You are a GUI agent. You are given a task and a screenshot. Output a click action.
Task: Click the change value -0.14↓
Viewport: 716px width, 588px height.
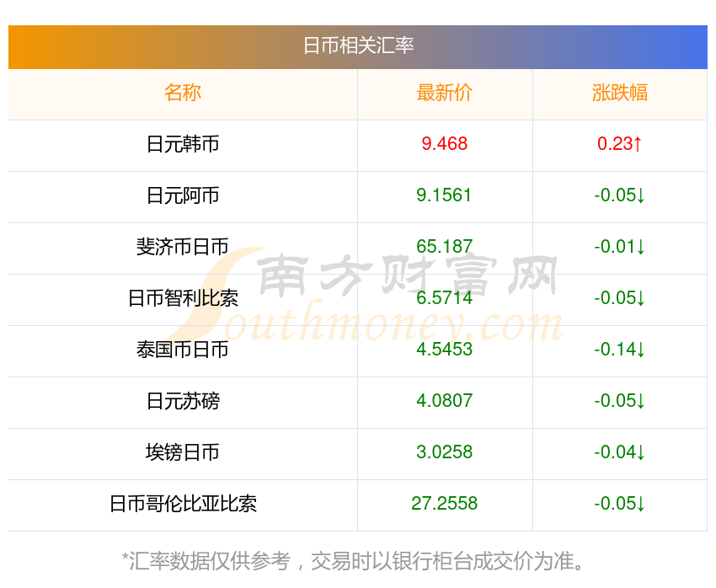click(620, 350)
